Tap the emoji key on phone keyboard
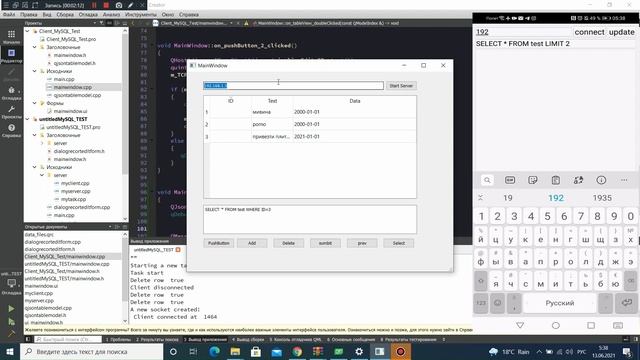 [498, 303]
